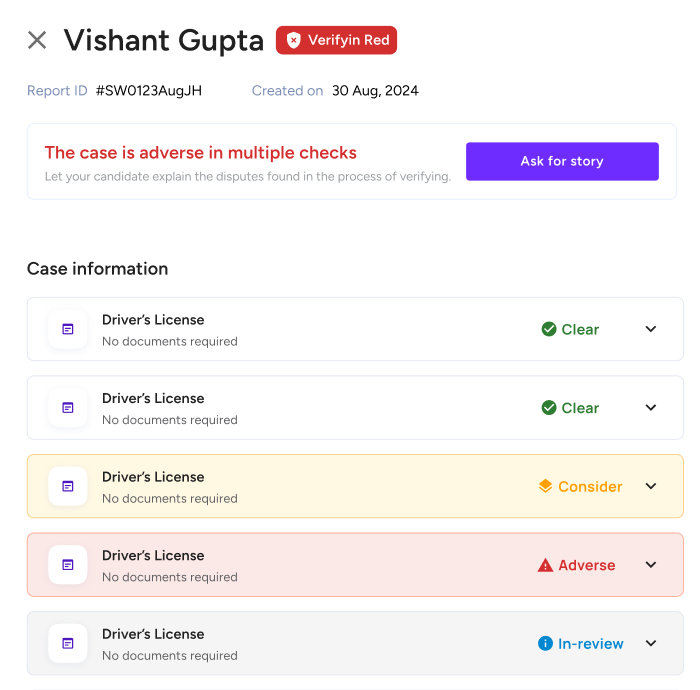Click the blue In-review info icon
The image size is (700, 690).
point(545,644)
